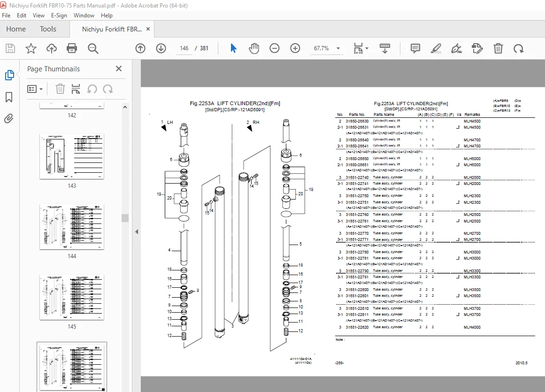Viewport: 545px width, 392px height.
Task: Open the Edit menu
Action: pos(22,15)
